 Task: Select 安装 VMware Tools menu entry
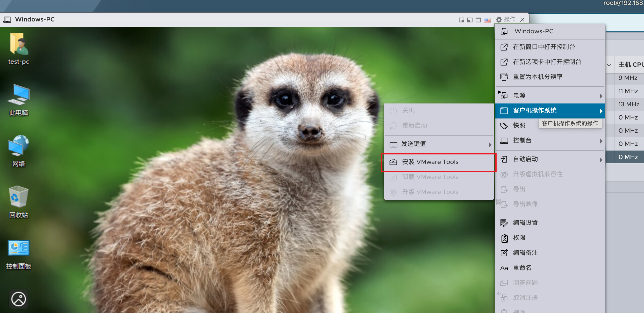pos(430,162)
